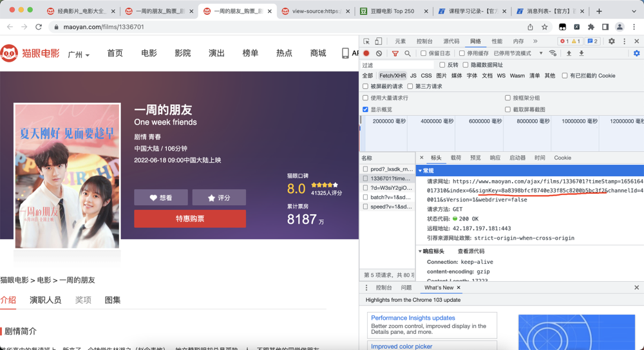Viewport: 644px width, 350px height.
Task: Open the 响应 request tab
Action: [495, 158]
